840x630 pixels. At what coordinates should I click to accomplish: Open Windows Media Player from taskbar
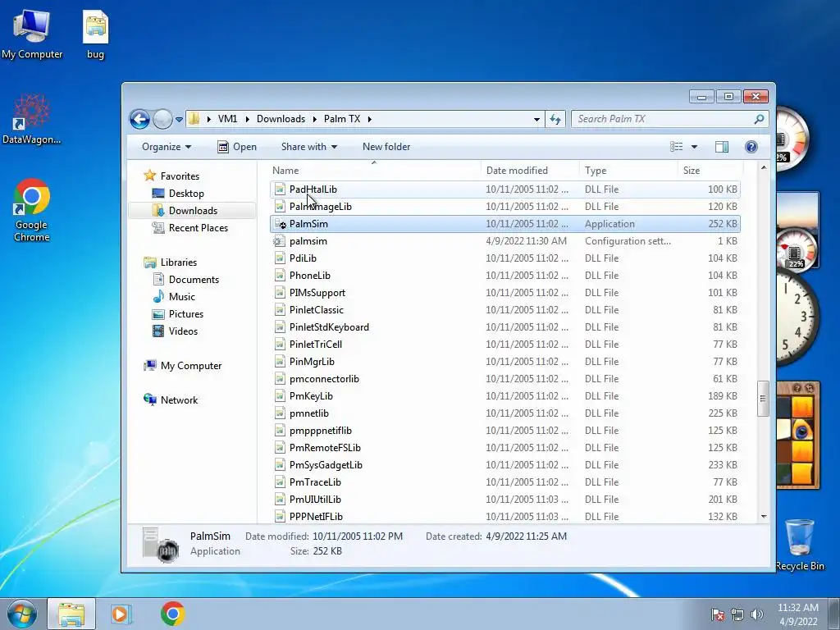click(121, 614)
